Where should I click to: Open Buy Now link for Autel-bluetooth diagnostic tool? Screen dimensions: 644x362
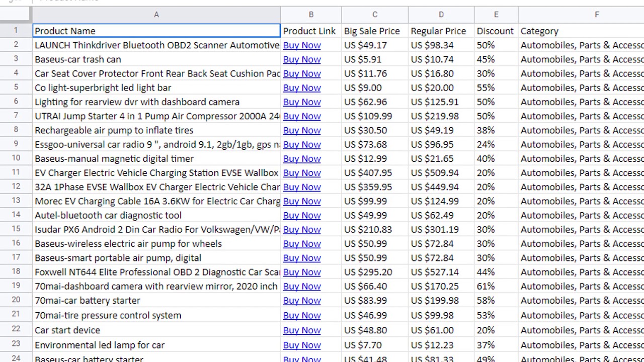[302, 215]
